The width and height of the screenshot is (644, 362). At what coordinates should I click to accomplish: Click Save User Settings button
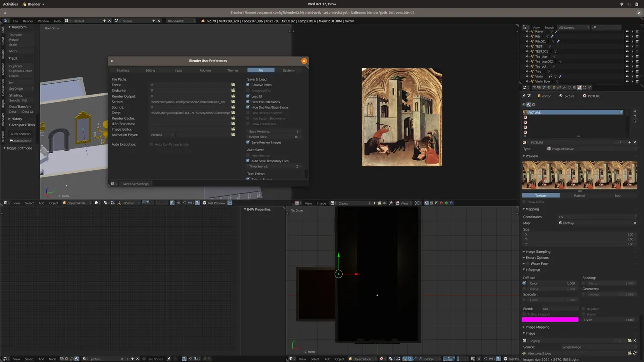[135, 184]
